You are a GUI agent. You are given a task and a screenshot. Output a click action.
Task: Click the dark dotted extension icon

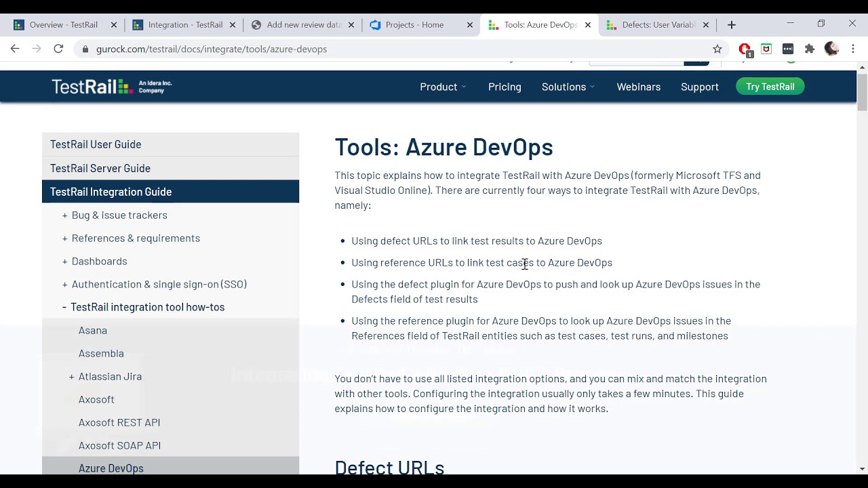[788, 49]
